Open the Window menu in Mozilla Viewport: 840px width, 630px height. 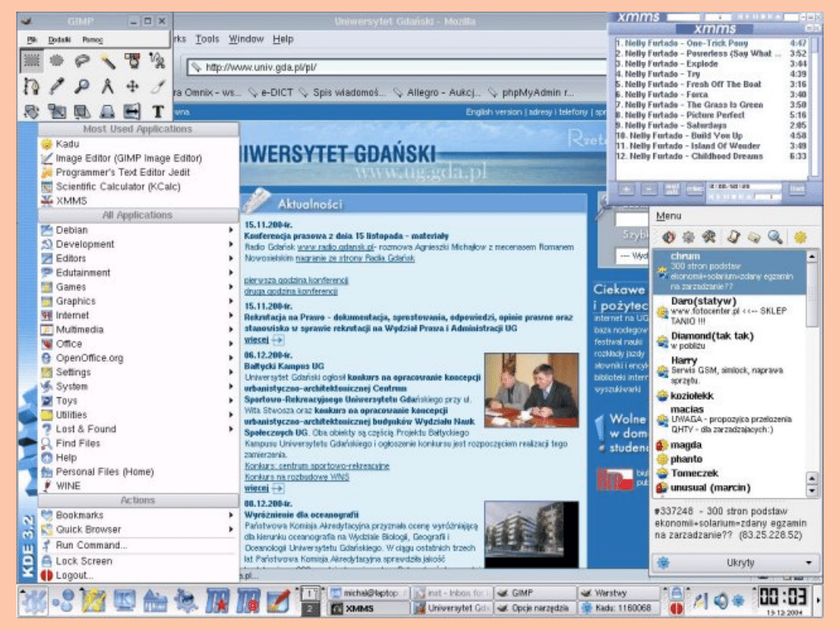[x=246, y=39]
